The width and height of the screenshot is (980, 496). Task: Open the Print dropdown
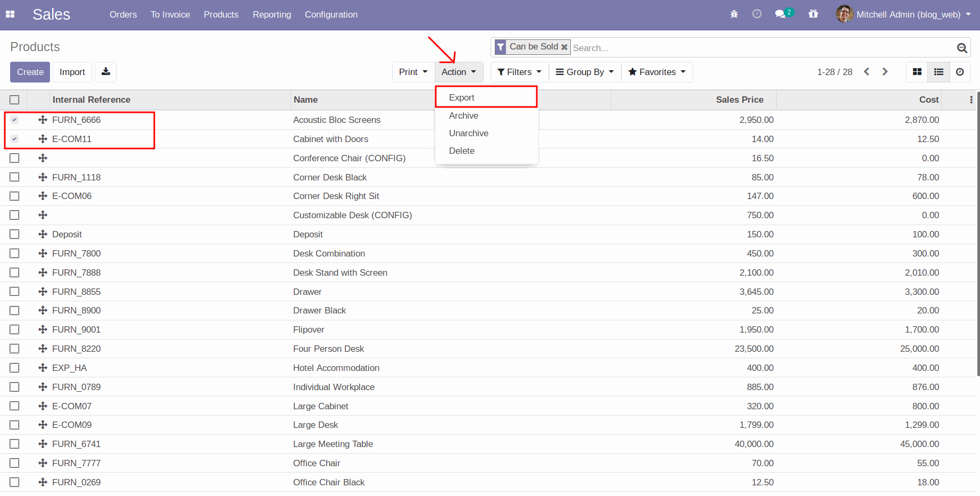[413, 72]
